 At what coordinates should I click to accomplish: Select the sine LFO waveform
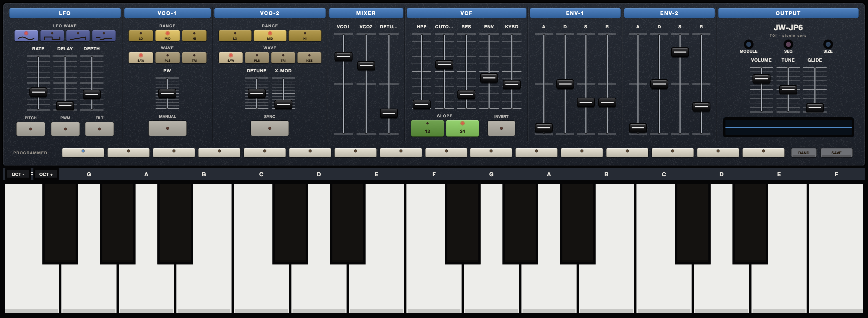26,36
